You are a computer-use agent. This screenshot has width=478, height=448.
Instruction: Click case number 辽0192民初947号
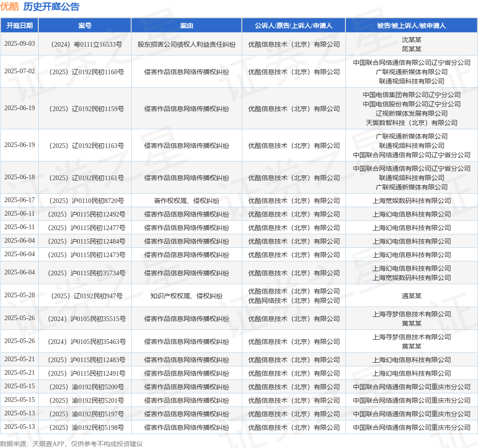[x=86, y=296]
